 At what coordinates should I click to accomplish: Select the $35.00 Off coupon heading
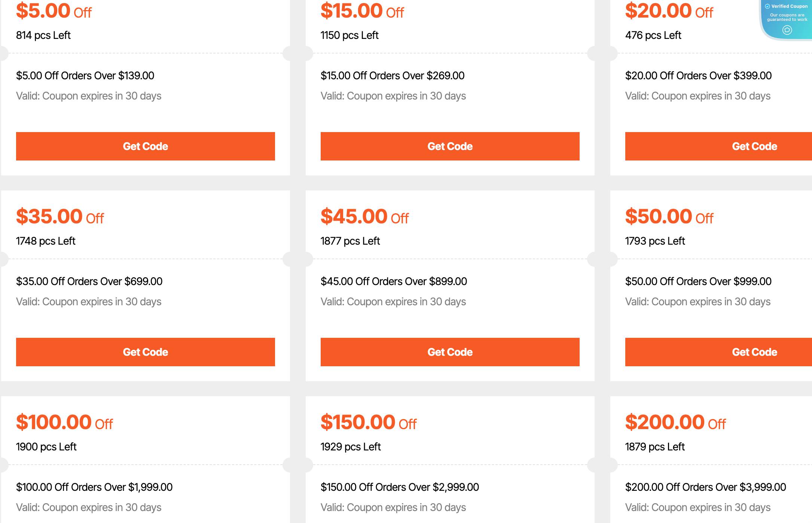coord(60,216)
